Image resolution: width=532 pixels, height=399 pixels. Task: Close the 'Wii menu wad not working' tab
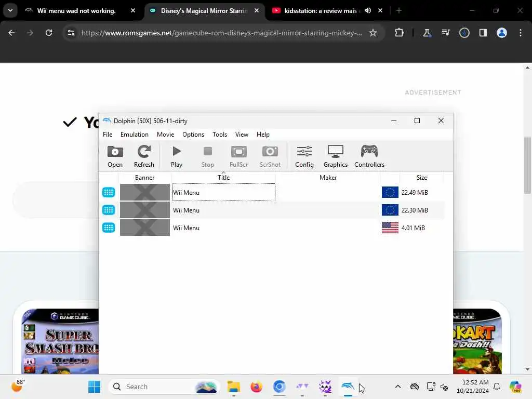pyautogui.click(x=133, y=11)
